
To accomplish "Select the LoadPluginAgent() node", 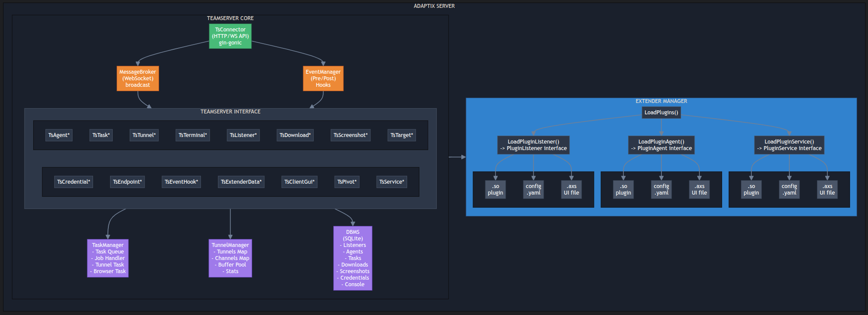I will [x=661, y=145].
